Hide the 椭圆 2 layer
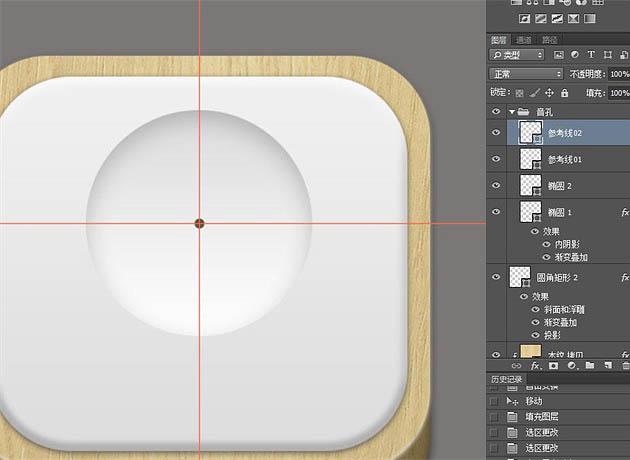 click(497, 185)
